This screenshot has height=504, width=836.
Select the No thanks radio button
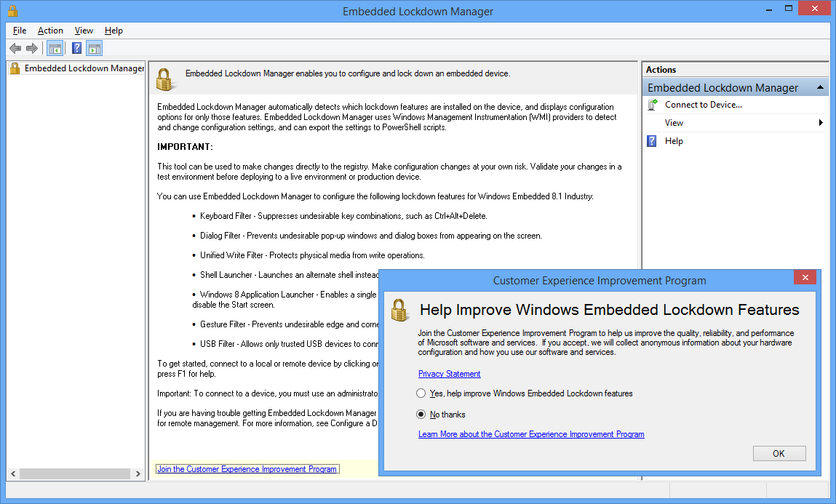(x=421, y=415)
